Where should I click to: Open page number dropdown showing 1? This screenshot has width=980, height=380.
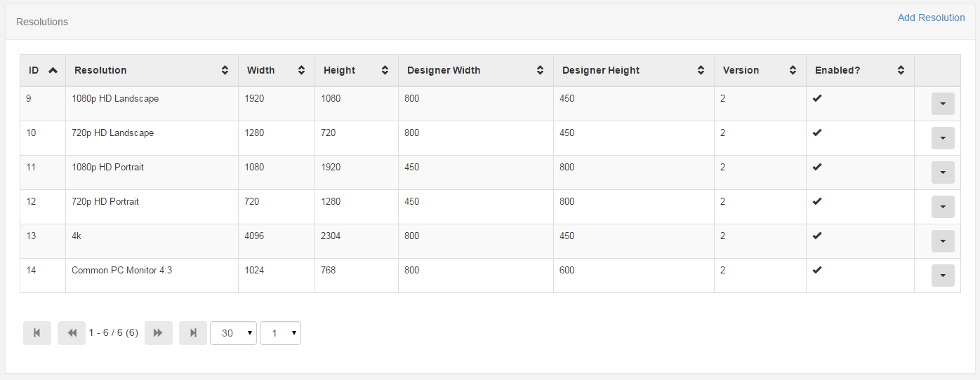[280, 333]
